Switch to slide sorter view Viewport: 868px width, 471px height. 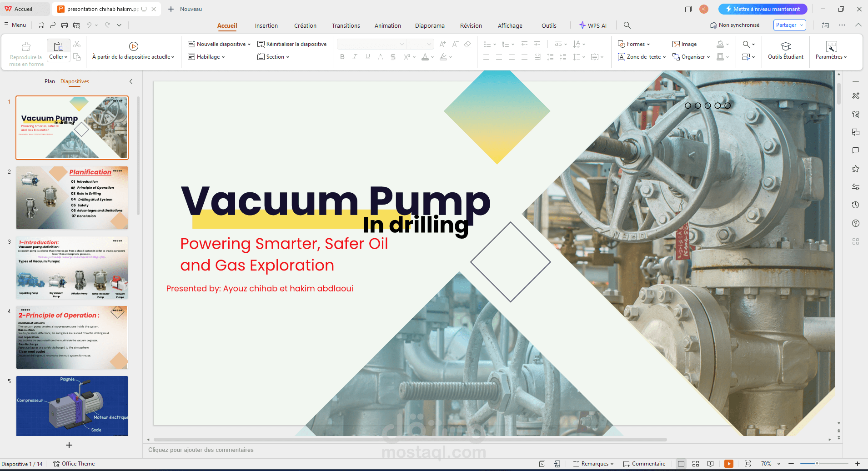pos(696,464)
